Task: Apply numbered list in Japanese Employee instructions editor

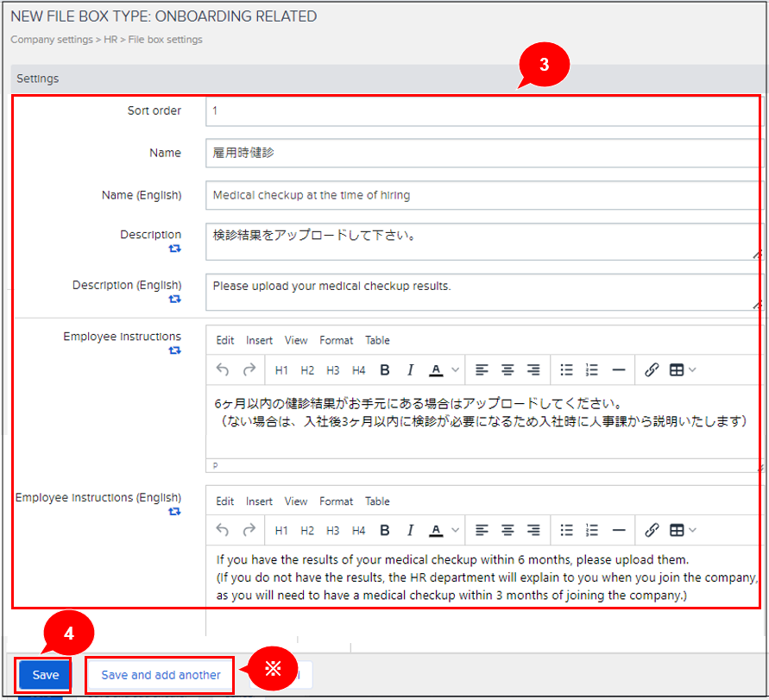Action: coord(591,370)
